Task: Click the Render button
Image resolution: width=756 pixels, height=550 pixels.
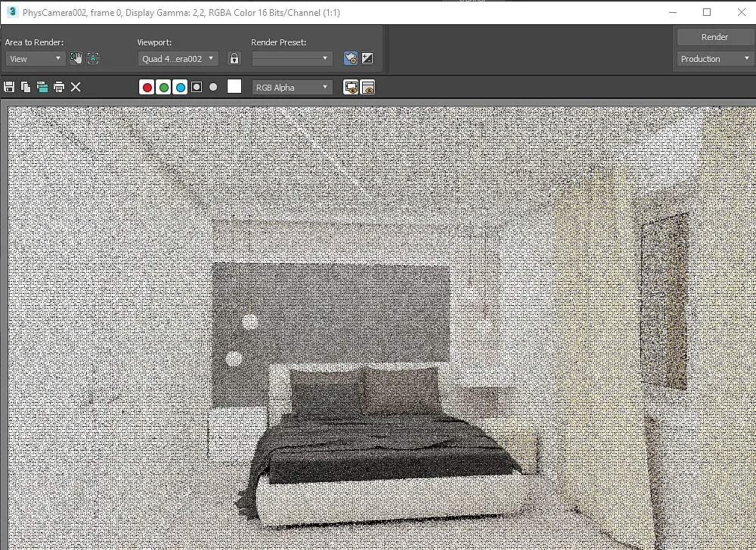Action: tap(714, 37)
